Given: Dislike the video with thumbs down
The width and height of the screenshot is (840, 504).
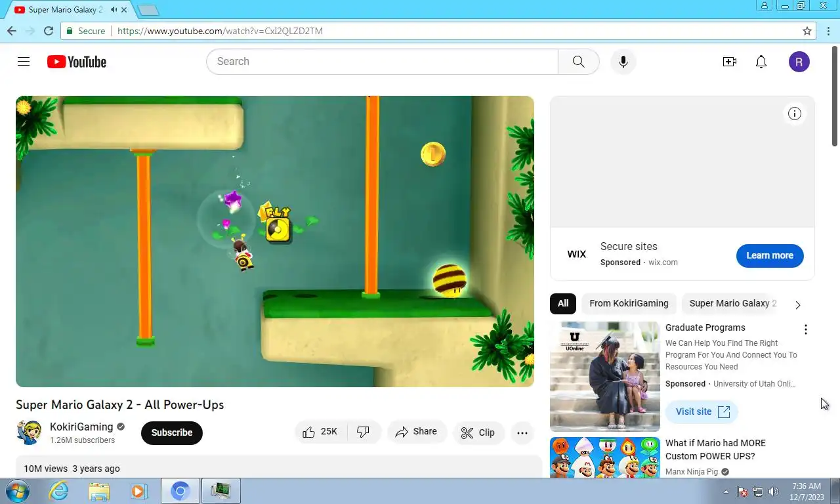Looking at the screenshot, I should 363,432.
